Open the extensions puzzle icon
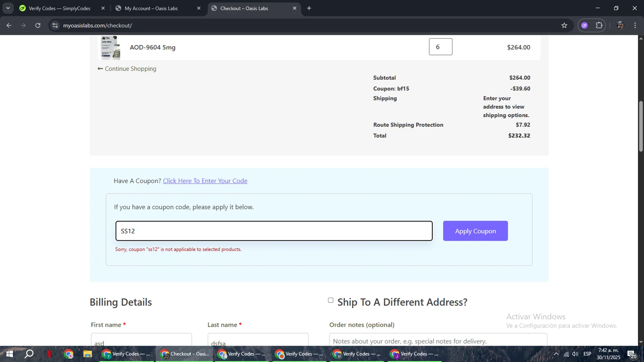The image size is (644, 362). pyautogui.click(x=599, y=25)
